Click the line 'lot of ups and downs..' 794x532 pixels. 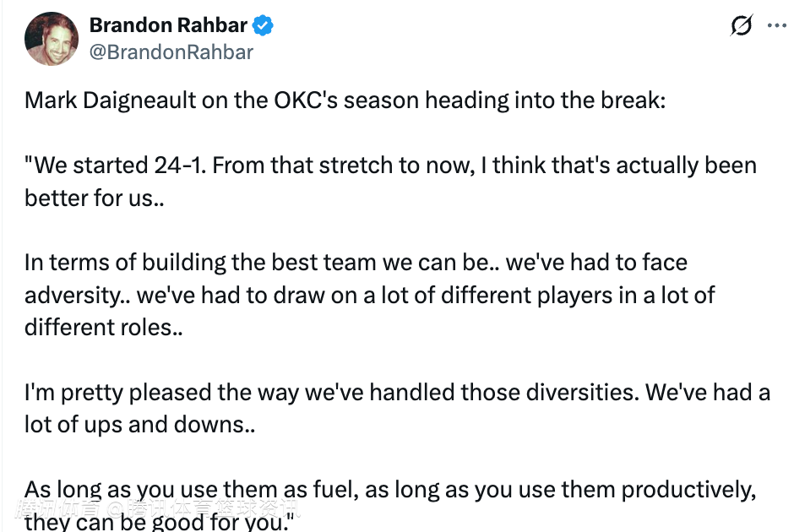[139, 424]
